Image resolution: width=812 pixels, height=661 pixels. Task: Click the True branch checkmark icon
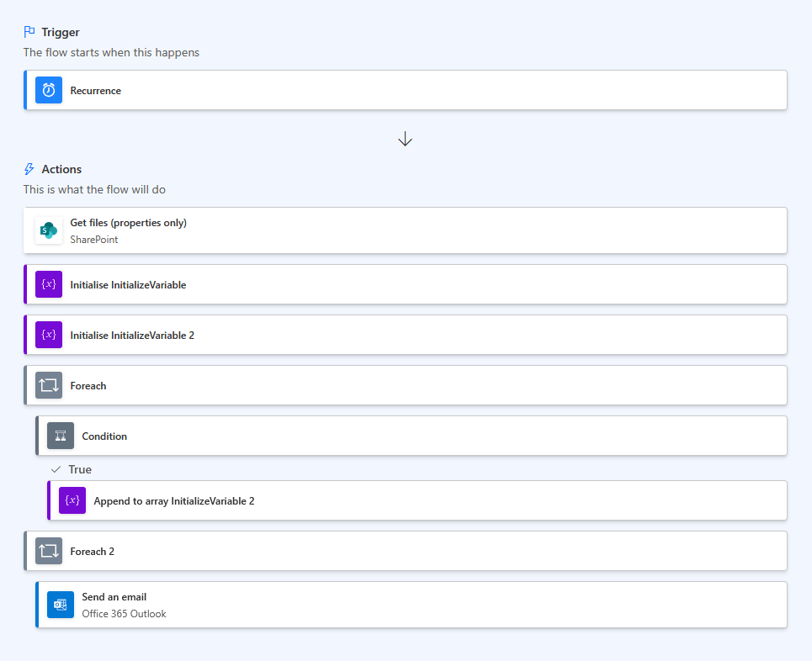[56, 469]
